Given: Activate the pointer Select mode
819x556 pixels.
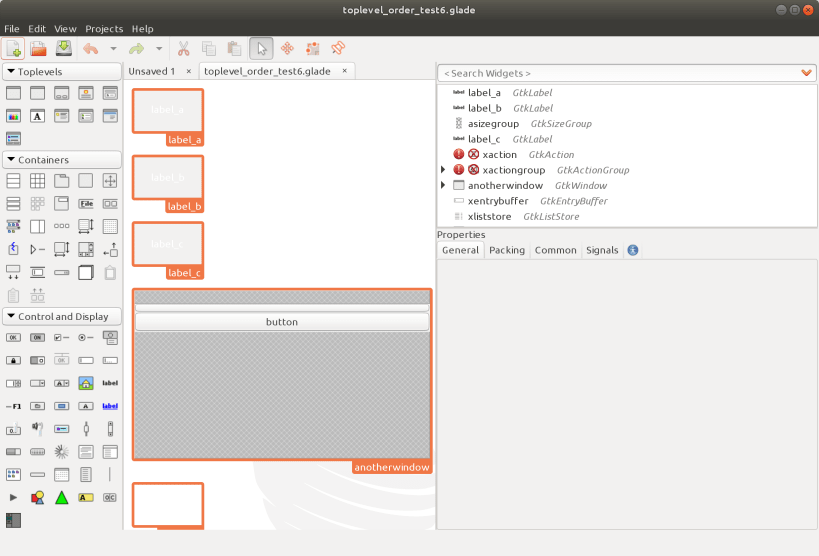Looking at the screenshot, I should [x=261, y=49].
